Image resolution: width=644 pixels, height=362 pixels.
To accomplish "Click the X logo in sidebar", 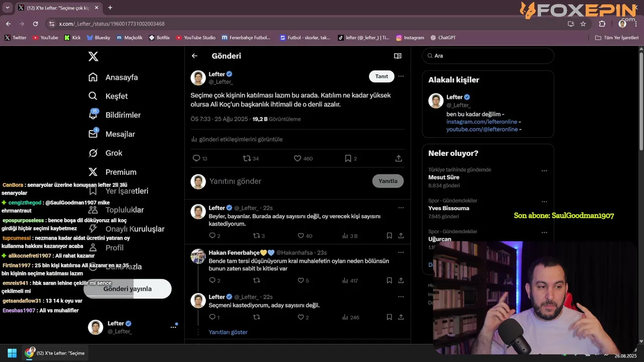I will [93, 56].
